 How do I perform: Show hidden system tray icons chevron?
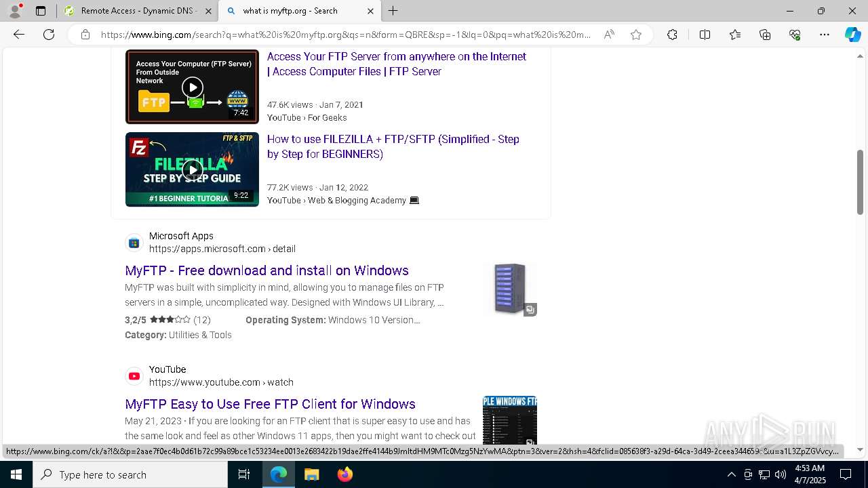point(731,474)
